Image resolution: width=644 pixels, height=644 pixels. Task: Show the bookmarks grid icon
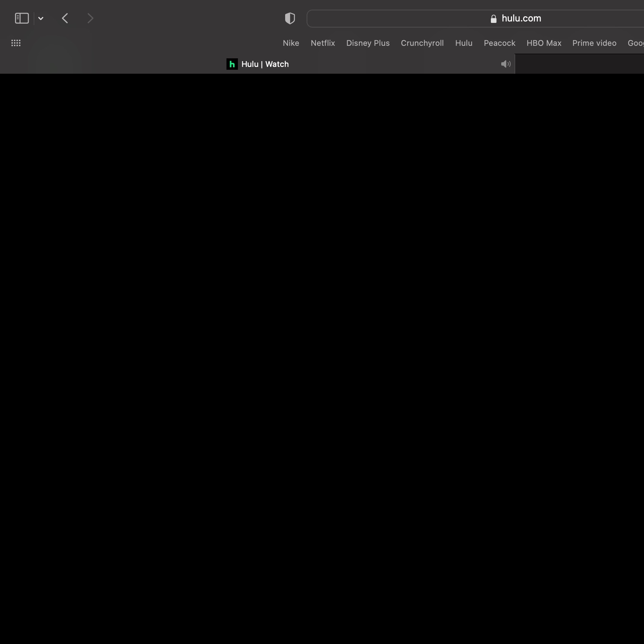(x=16, y=43)
